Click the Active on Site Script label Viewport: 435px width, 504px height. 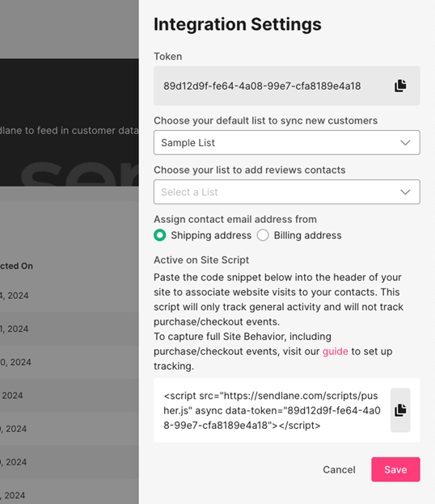click(x=201, y=260)
